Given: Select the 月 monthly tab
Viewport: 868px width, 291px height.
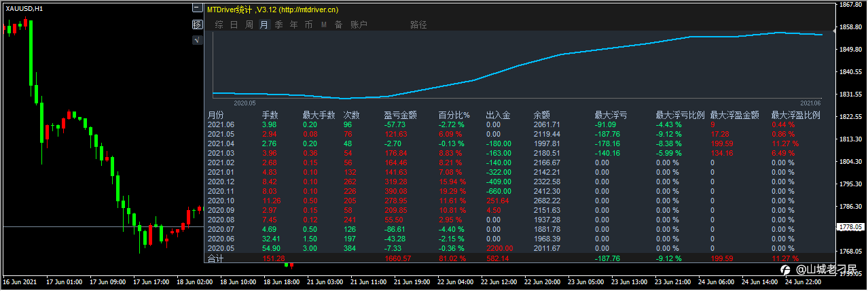Looking at the screenshot, I should 264,25.
